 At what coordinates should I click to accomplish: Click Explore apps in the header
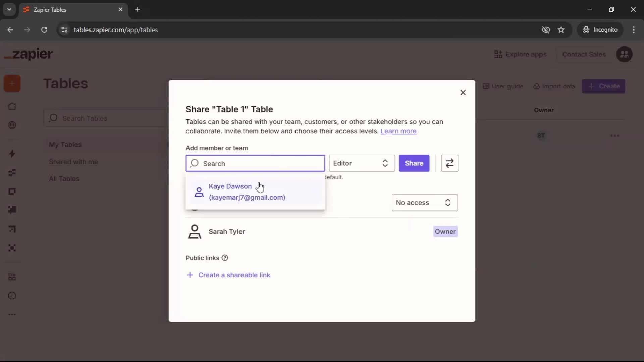(520, 54)
